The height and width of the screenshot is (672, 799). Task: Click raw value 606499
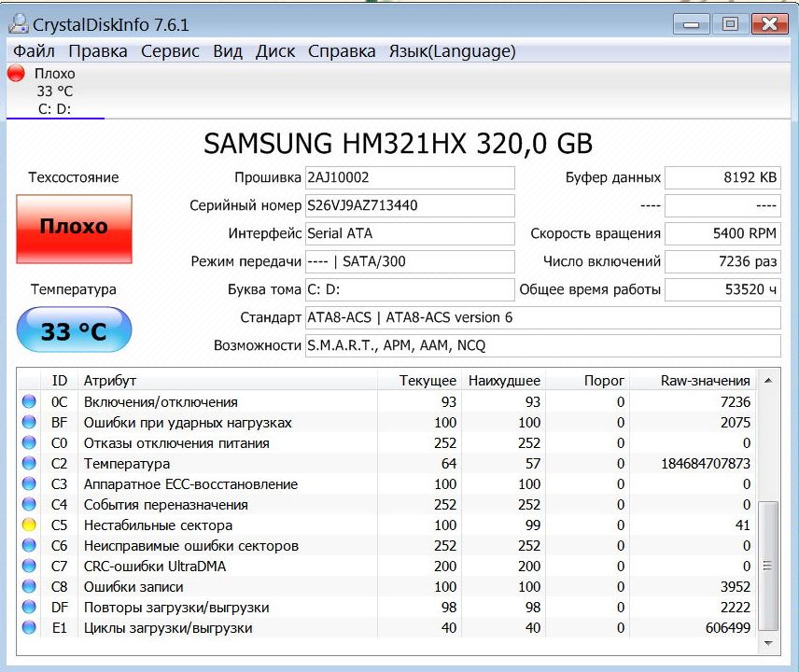point(728,628)
